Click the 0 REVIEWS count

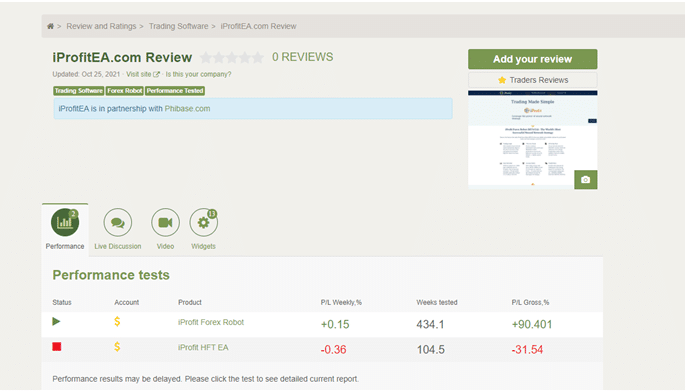coord(302,57)
